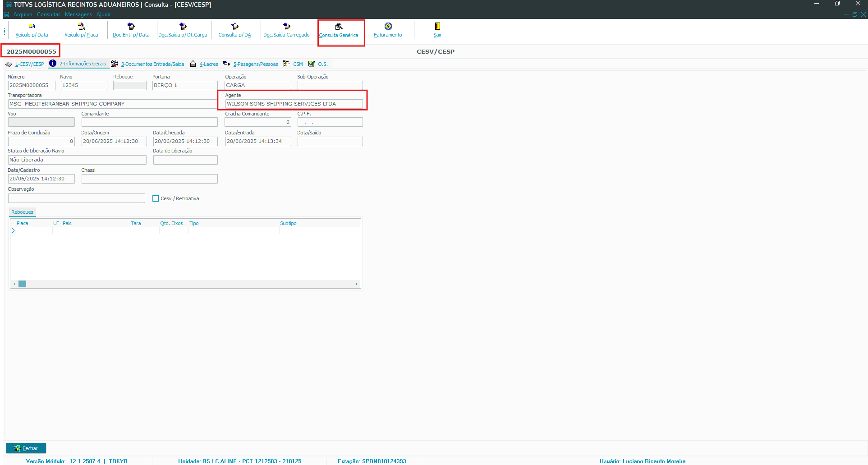This screenshot has width=868, height=465.
Task: Click the Data/Chegada field
Action: tap(185, 141)
